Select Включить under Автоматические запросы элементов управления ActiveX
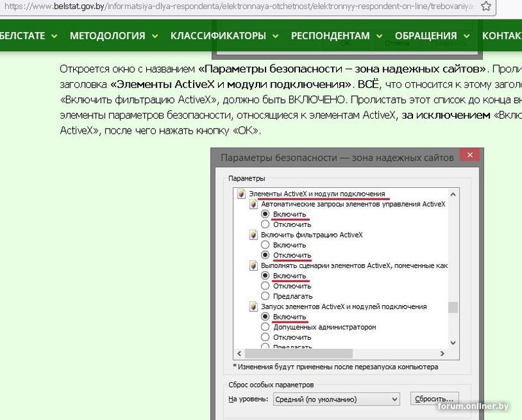 tap(265, 214)
